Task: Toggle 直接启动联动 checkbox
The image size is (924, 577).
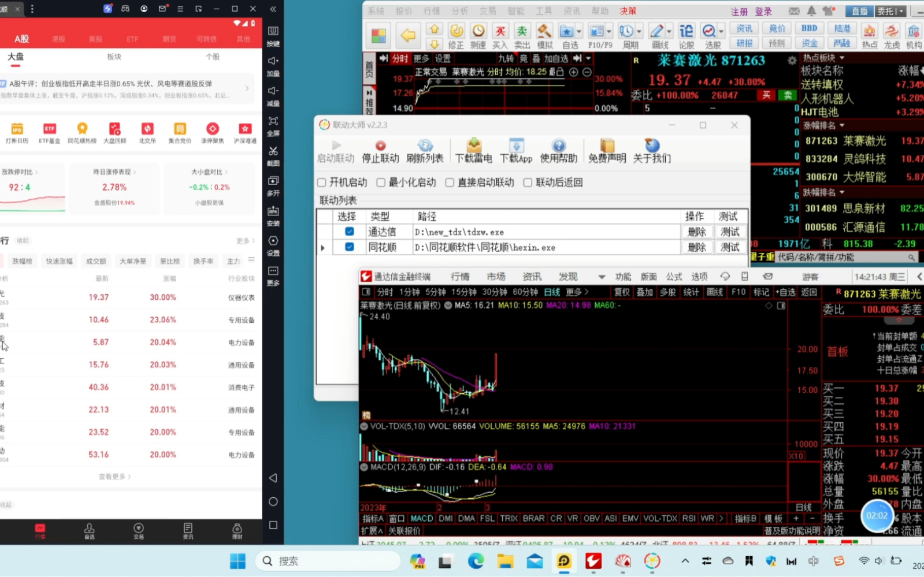Action: click(x=450, y=183)
